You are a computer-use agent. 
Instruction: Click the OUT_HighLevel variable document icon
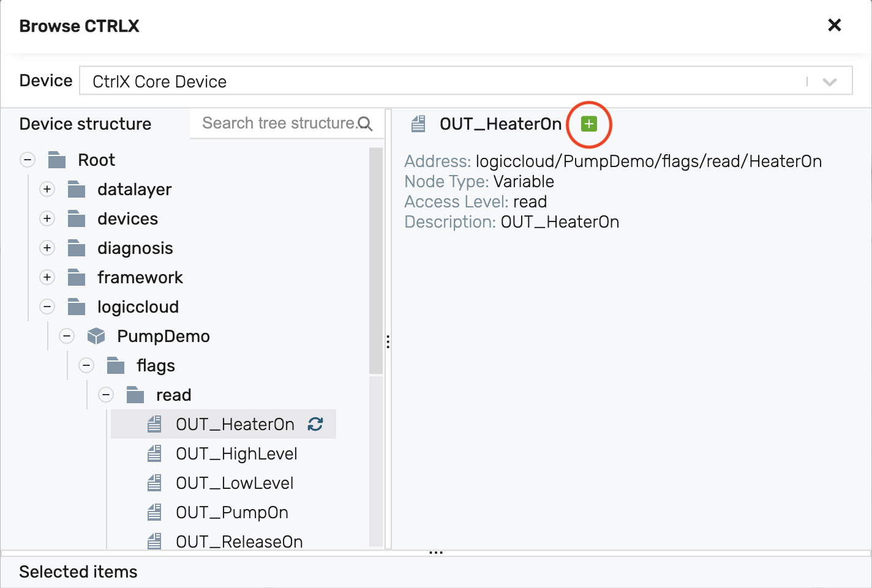click(x=154, y=453)
